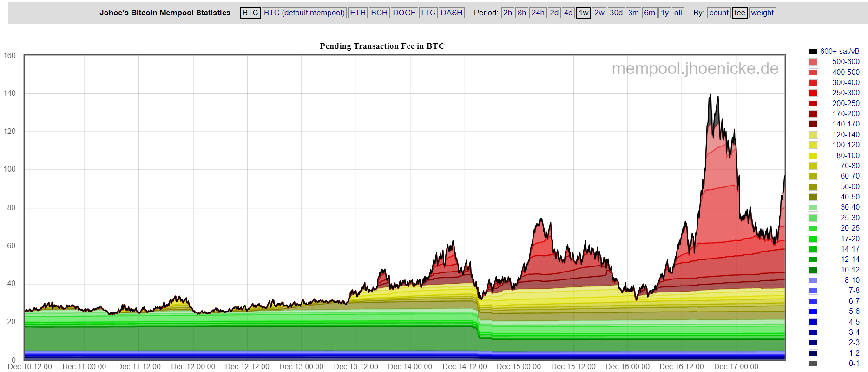The height and width of the screenshot is (372, 868).
Task: Show the all-time period
Action: click(x=678, y=13)
